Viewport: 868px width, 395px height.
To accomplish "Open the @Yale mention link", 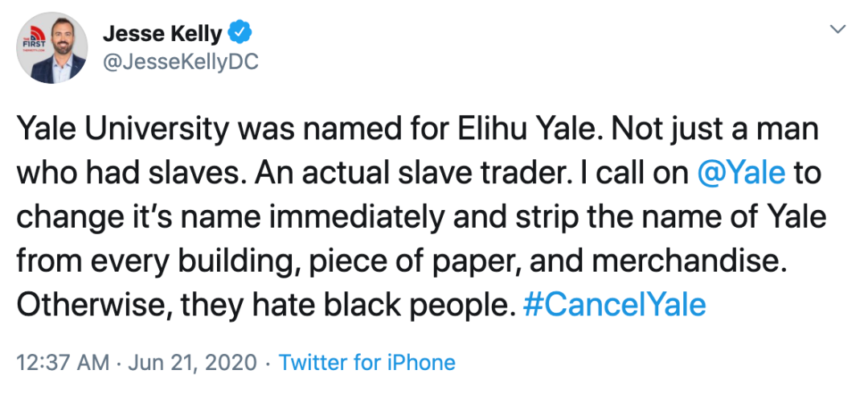I will (743, 173).
